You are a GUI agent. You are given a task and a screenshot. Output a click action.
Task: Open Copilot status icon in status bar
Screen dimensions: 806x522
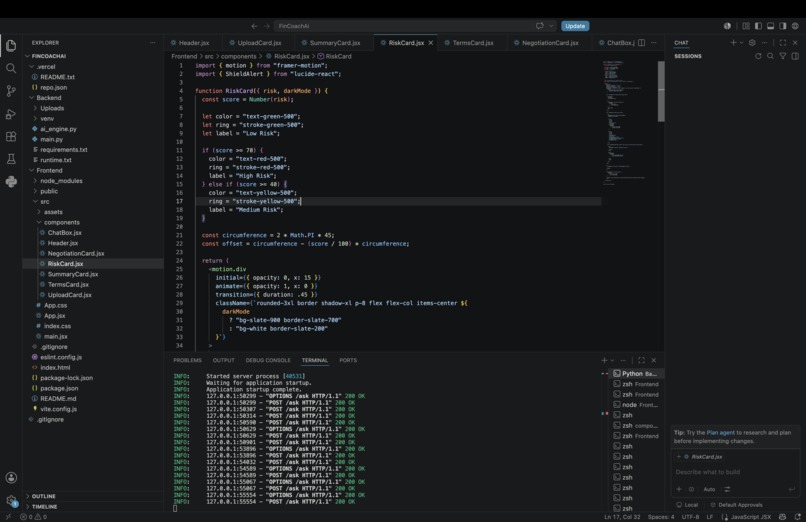click(782, 516)
